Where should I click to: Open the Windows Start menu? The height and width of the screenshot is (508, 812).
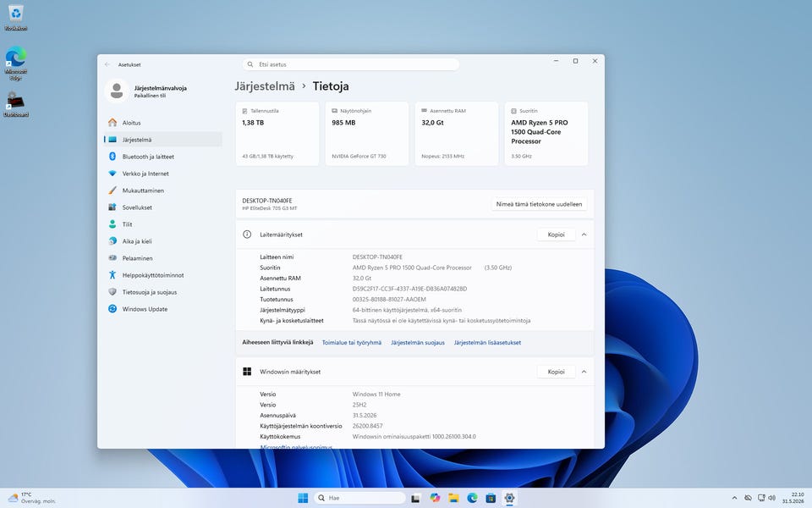[303, 498]
